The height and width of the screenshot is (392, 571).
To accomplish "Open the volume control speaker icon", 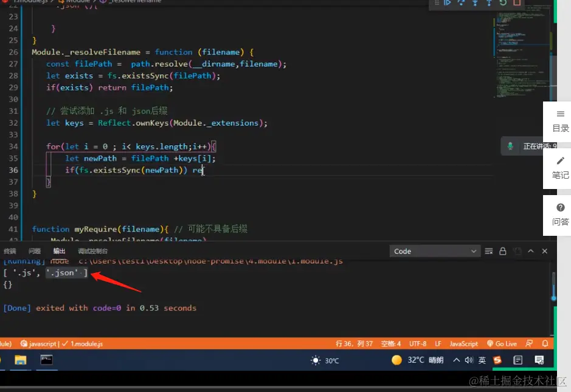I will (469, 360).
